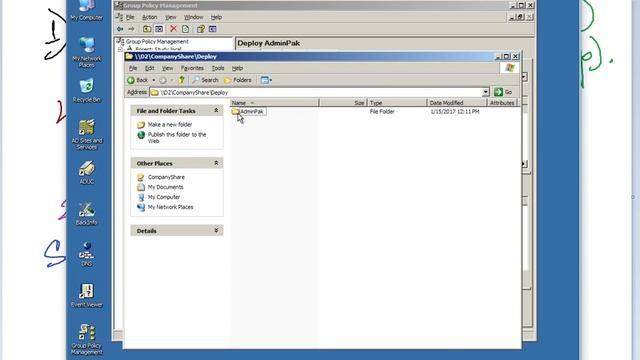This screenshot has height=360, width=640.
Task: Collapse Other Places panel
Action: [216, 163]
